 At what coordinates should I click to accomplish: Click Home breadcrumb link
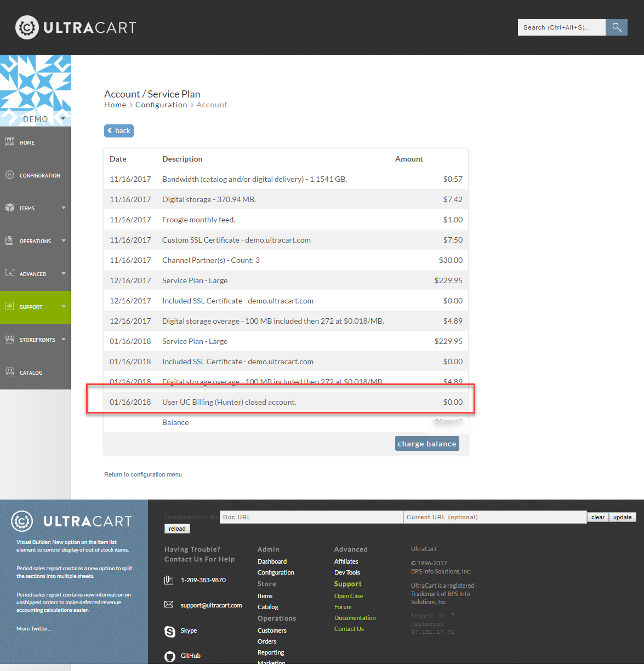[115, 105]
